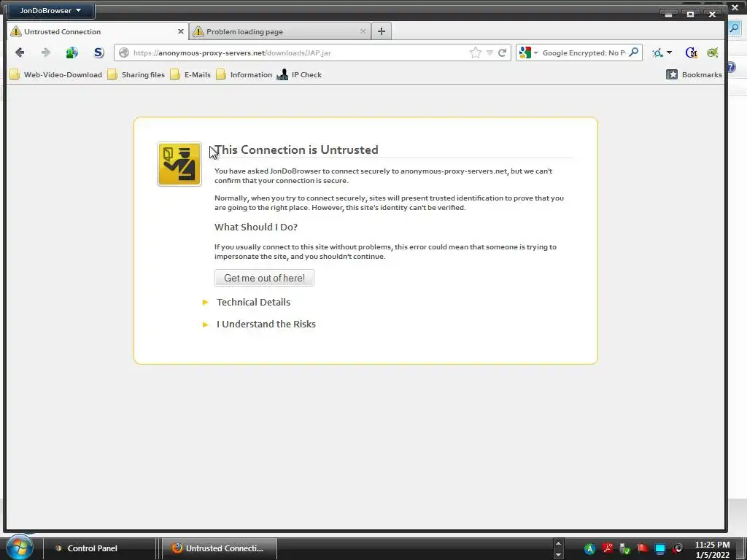Screen dimensions: 747x560
Task: Click the passport officer warning icon
Action: pyautogui.click(x=179, y=164)
